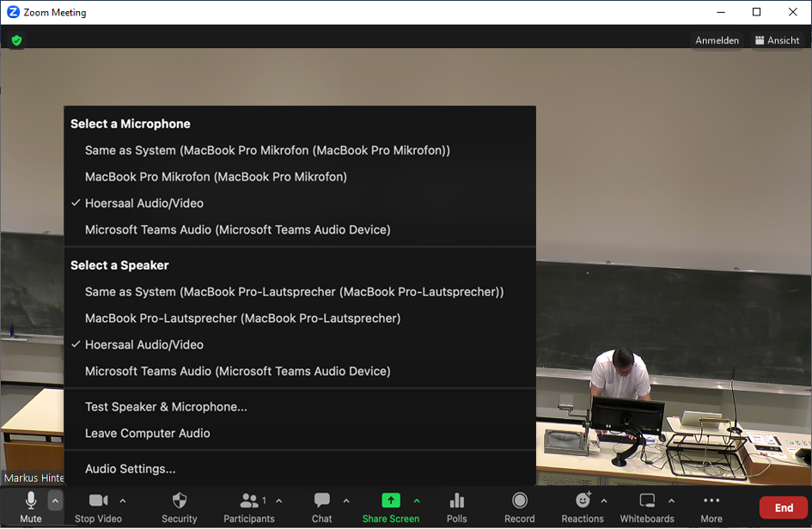Open the Ansicht view menu
Viewport: 812px width, 529px height.
coord(777,40)
